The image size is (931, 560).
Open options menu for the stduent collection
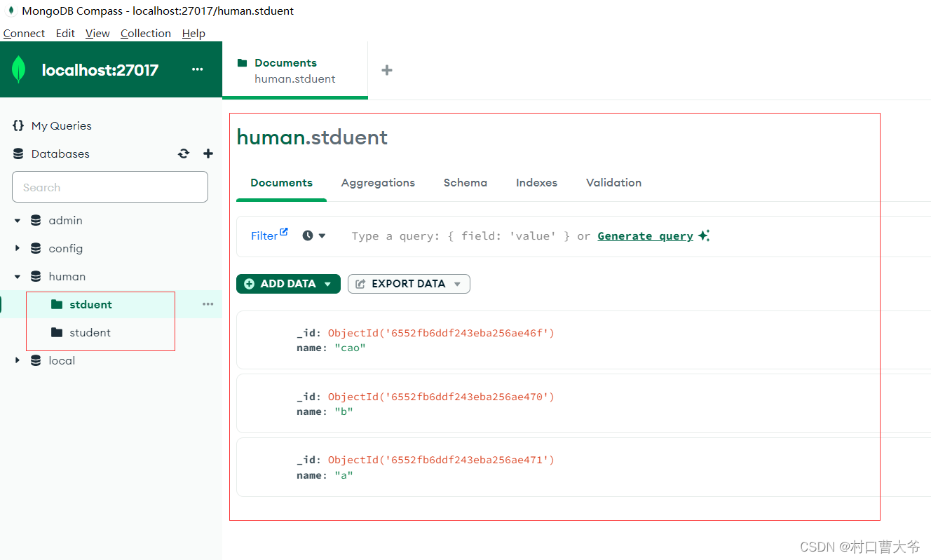(208, 303)
